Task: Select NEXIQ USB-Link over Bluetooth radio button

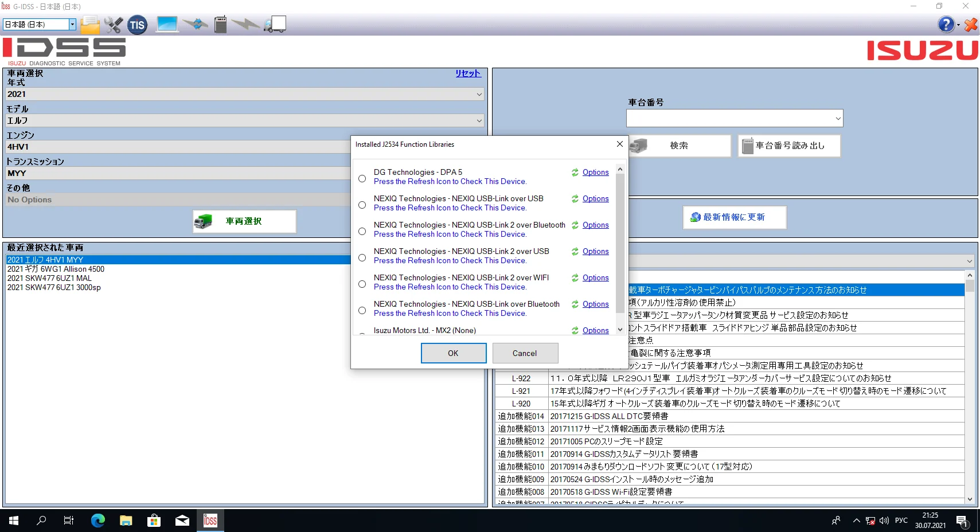Action: coord(362,311)
